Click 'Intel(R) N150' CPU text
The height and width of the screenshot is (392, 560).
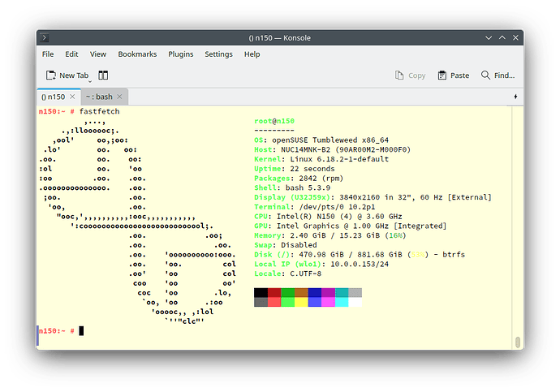(x=306, y=217)
